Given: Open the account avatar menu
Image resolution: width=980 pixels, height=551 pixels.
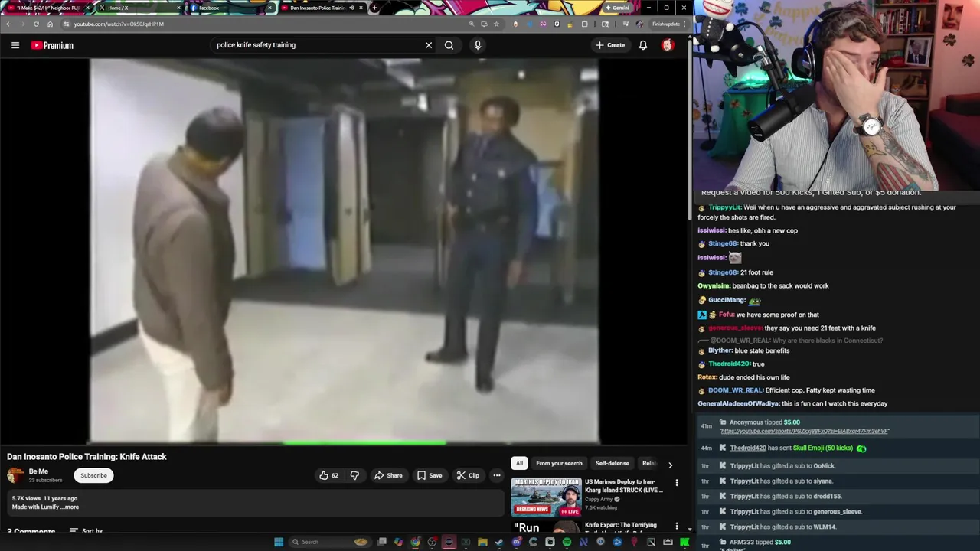Looking at the screenshot, I should 668,45.
